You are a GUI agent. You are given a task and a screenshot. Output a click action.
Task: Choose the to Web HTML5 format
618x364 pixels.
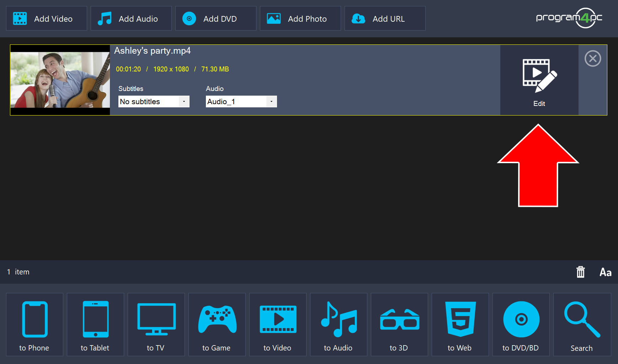pyautogui.click(x=460, y=325)
